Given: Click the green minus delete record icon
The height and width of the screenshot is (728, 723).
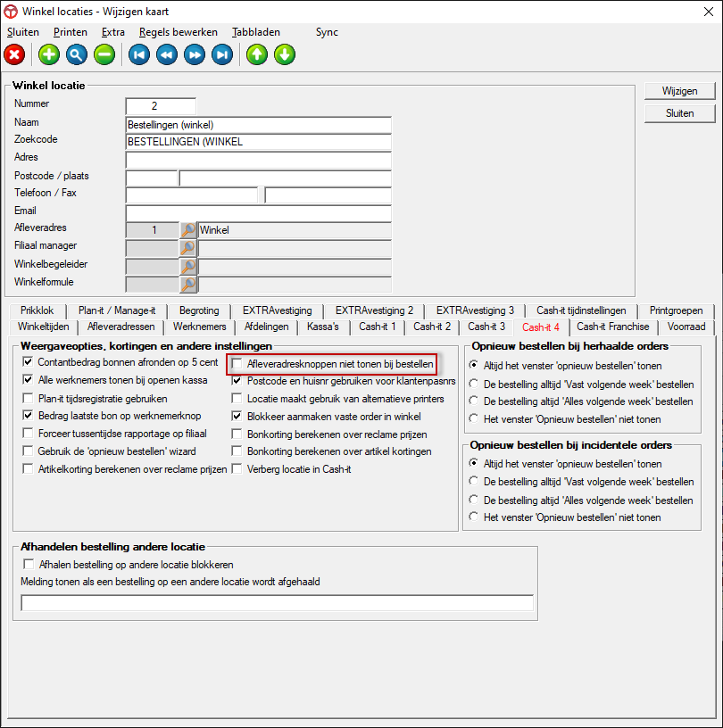Looking at the screenshot, I should (x=104, y=54).
